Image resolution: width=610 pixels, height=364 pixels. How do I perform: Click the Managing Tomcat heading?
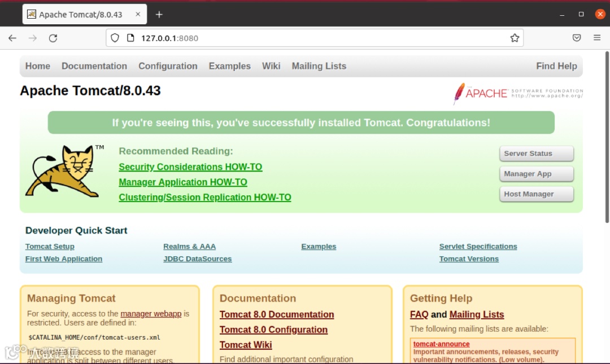[x=71, y=299]
